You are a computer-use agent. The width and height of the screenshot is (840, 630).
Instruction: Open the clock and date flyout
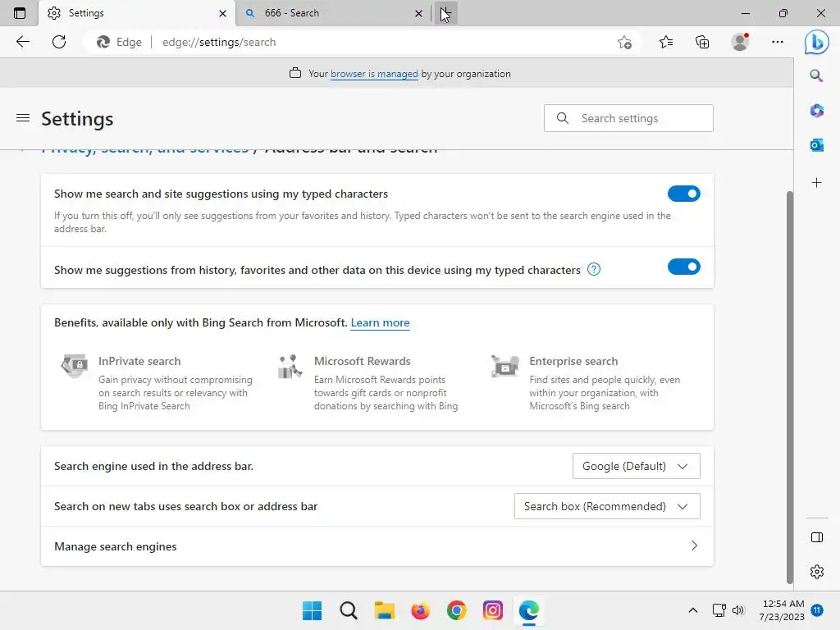782,610
